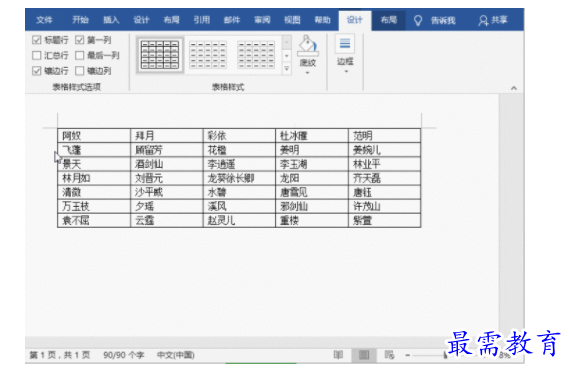The height and width of the screenshot is (375, 569).
Task: Click table cell 夕瑶
Action: 167,207
